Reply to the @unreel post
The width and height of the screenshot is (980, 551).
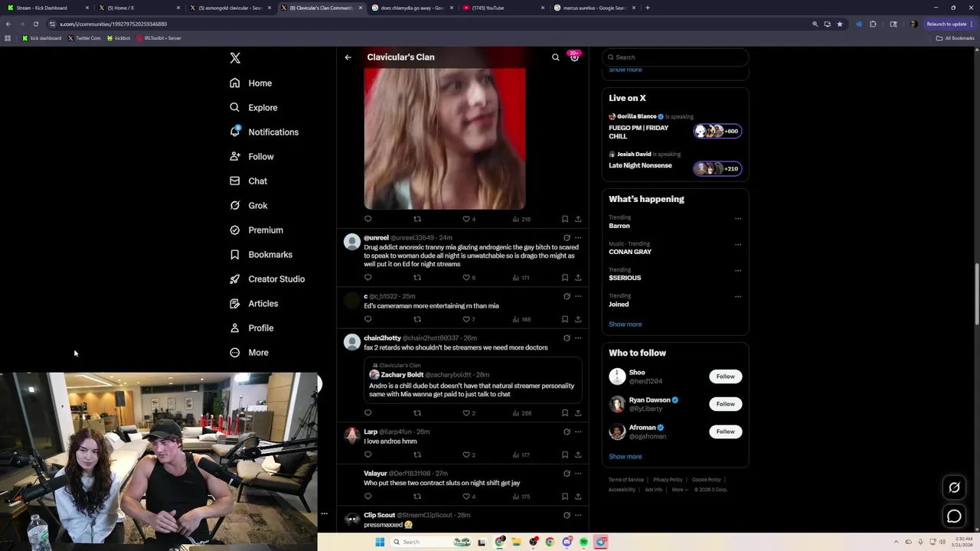coord(367,278)
